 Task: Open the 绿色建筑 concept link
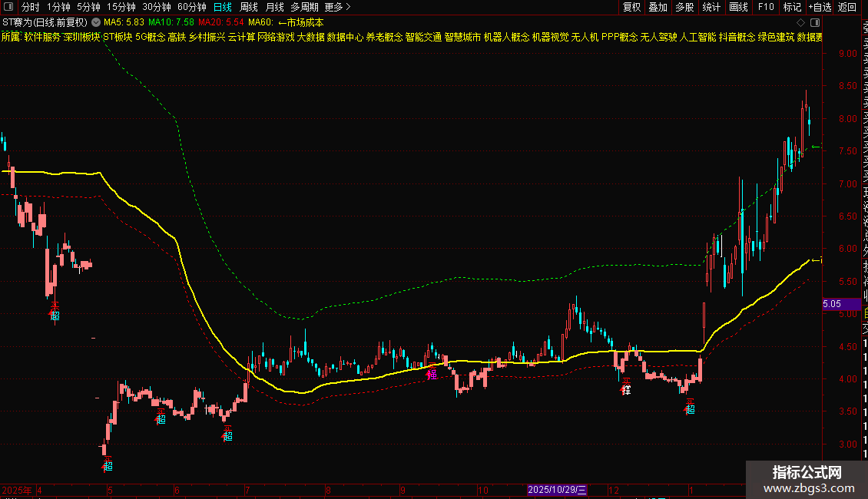pyautogui.click(x=776, y=37)
